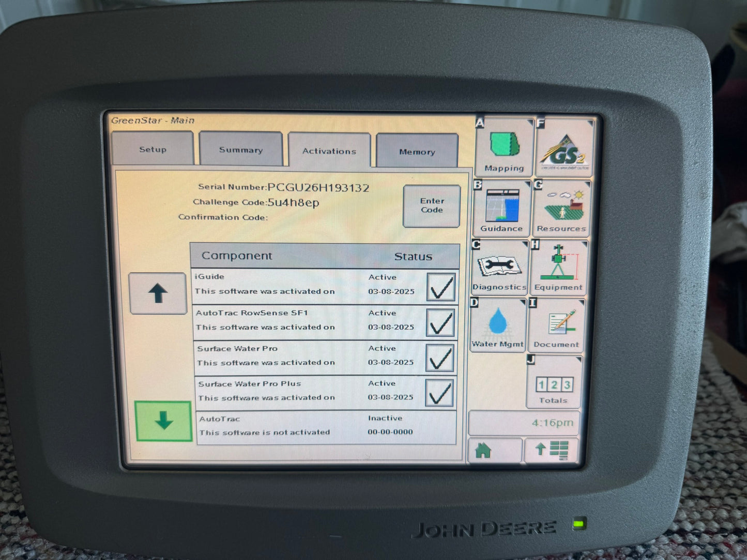Open the menu list arrow icon
747x560 pixels.
551,450
